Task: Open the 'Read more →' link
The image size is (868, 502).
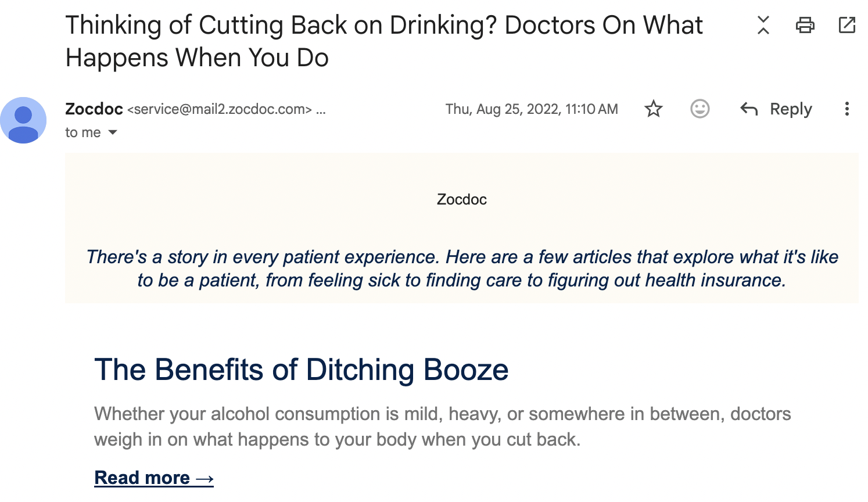Action: click(x=154, y=478)
